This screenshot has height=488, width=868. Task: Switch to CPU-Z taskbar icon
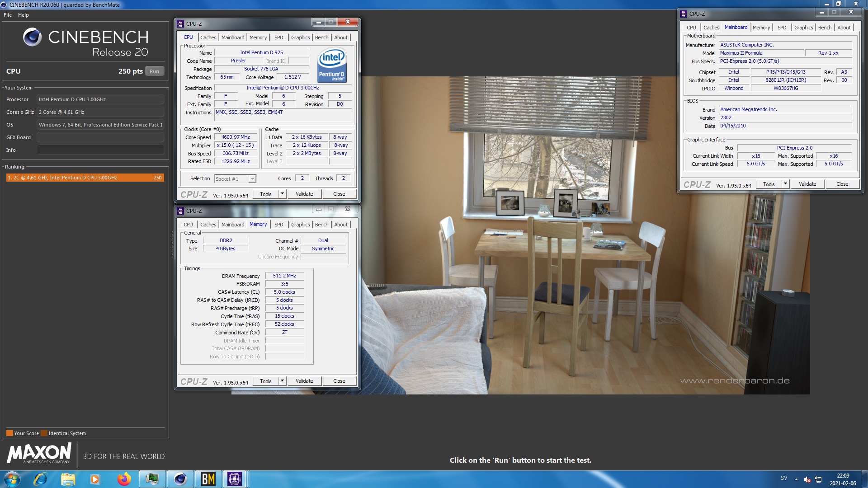point(235,479)
